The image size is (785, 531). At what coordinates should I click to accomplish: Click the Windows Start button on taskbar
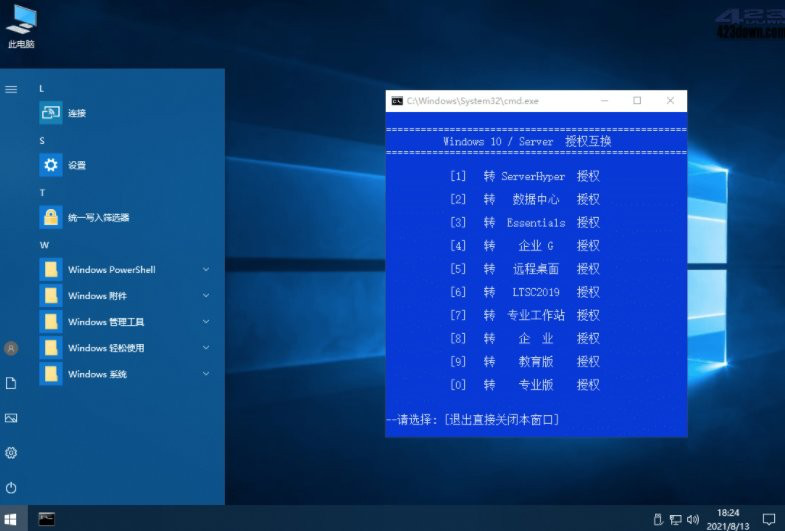click(x=11, y=519)
